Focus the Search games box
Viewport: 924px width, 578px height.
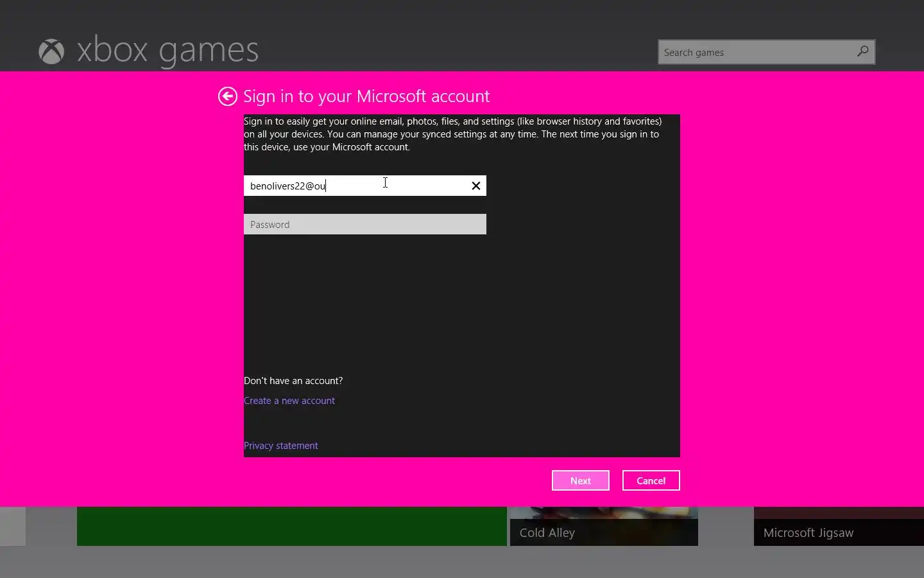[766, 52]
